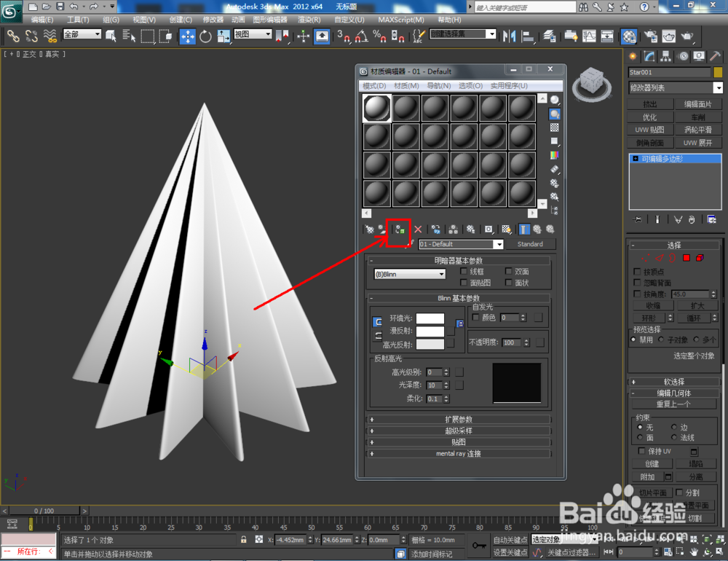Expand the 扩展参数 rollout
Viewport: 728px width, 561px height.
[x=459, y=419]
